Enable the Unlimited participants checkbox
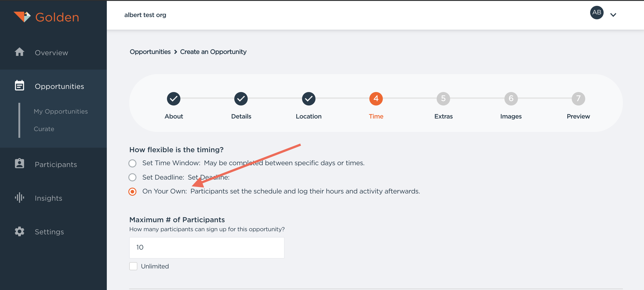Screen dimensions: 644x290 (x=133, y=266)
